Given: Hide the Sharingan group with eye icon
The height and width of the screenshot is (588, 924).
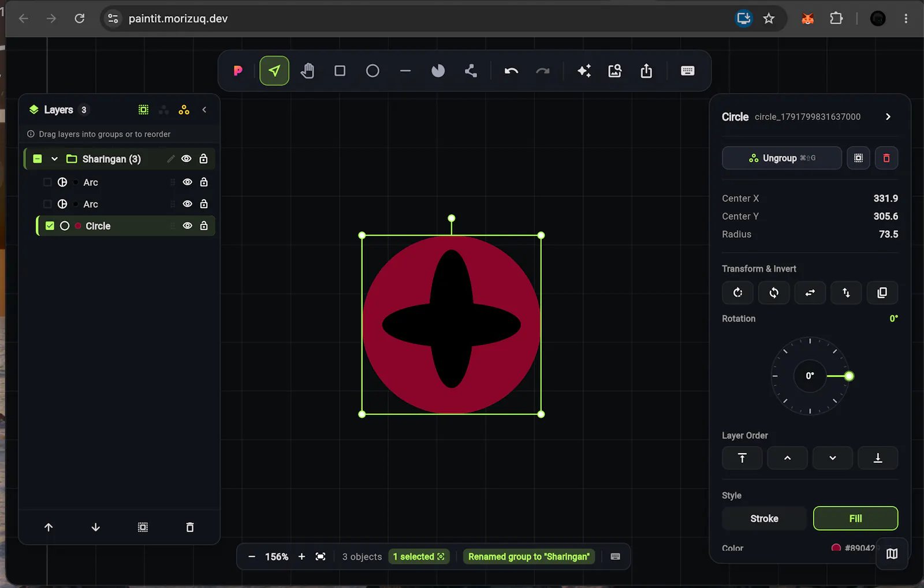Looking at the screenshot, I should coord(187,159).
